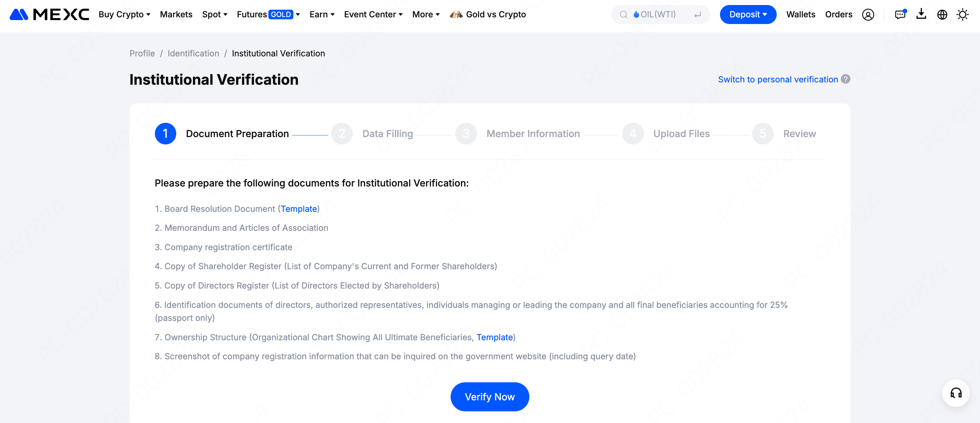Open the Board Resolution Template link
Image resolution: width=980 pixels, height=423 pixels.
[299, 208]
